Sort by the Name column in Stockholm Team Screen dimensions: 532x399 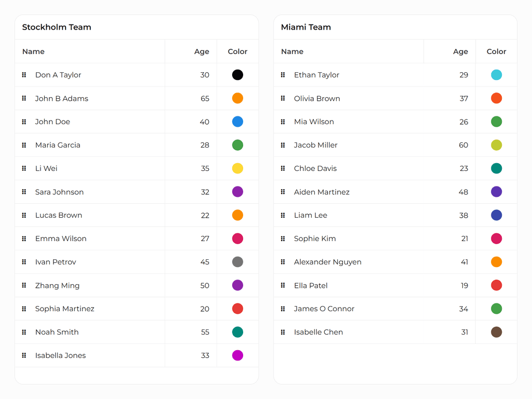click(x=33, y=51)
